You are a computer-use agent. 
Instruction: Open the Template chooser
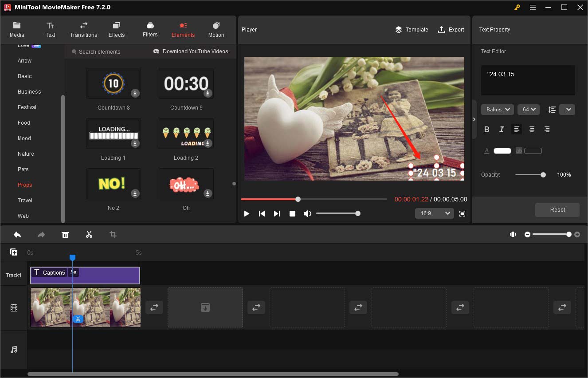(412, 30)
